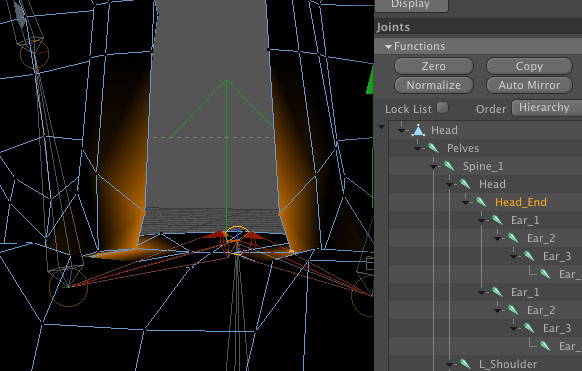Image resolution: width=582 pixels, height=371 pixels.
Task: Click the joint icon next to Spine_1
Action: 449,166
